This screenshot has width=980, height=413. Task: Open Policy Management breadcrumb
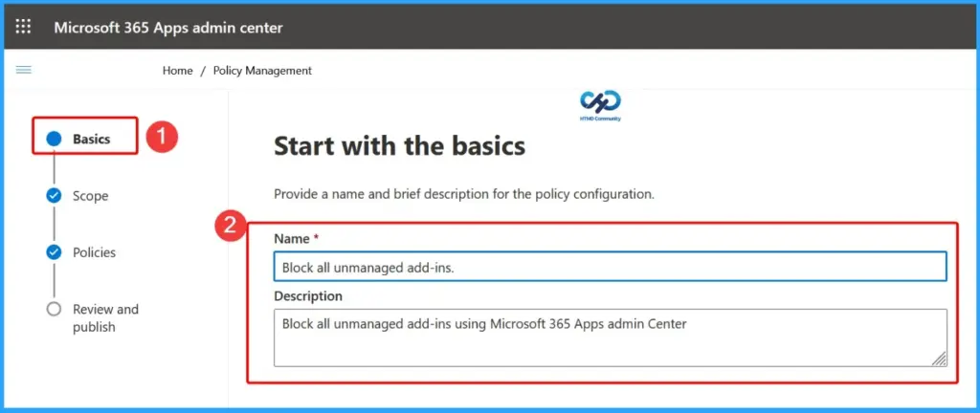pyautogui.click(x=262, y=71)
